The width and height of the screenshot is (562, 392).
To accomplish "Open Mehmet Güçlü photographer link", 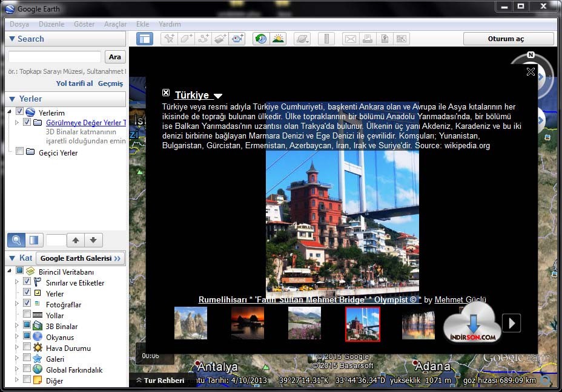I will click(460, 299).
